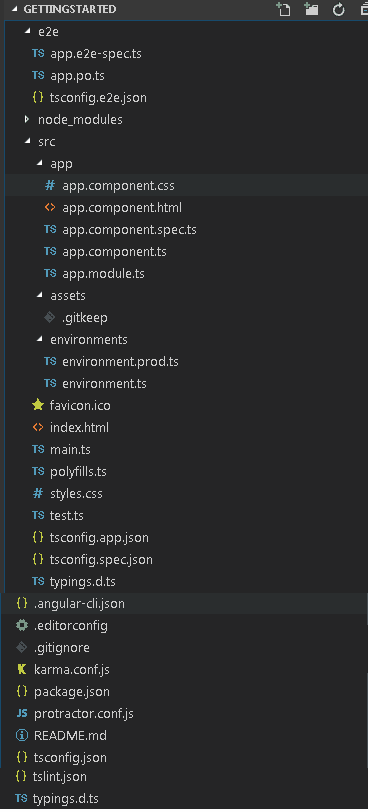Open app.component.html file
This screenshot has height=812, width=368.
click(122, 208)
